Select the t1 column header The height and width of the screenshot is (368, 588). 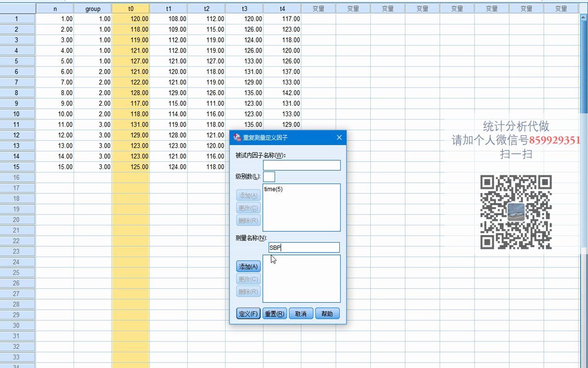(x=169, y=9)
